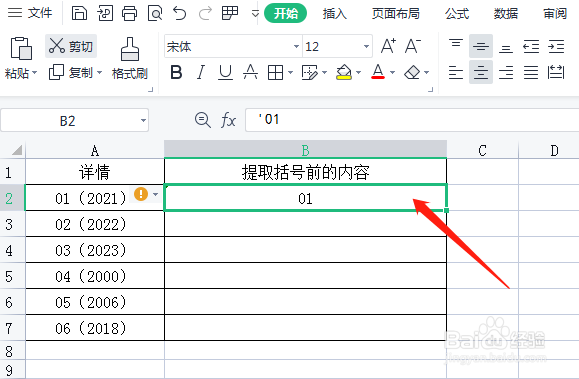579x379 pixels.
Task: Click the 复制 copy button
Action: pyautogui.click(x=71, y=72)
